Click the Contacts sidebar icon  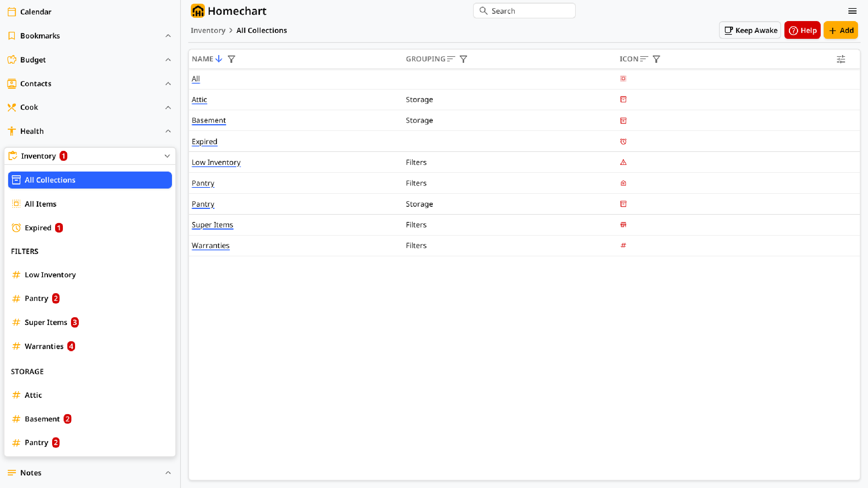(12, 84)
